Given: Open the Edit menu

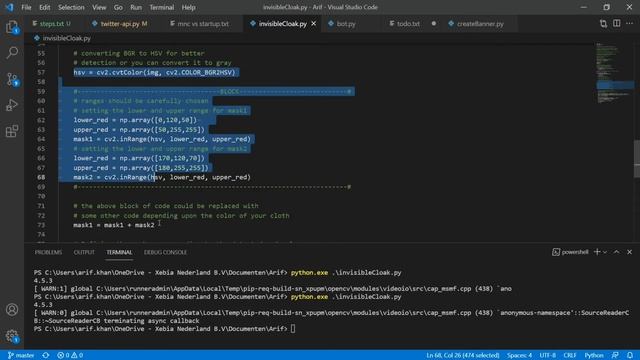Looking at the screenshot, I should pyautogui.click(x=44, y=7).
